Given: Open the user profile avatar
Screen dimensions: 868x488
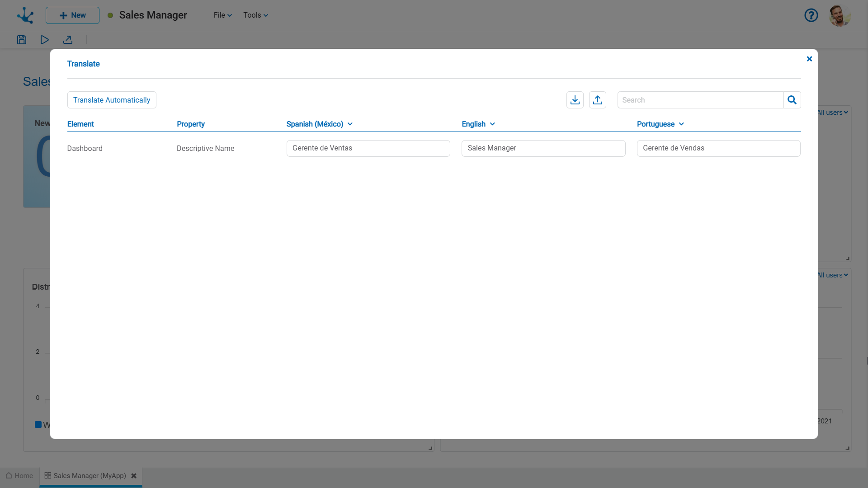Looking at the screenshot, I should tap(840, 15).
